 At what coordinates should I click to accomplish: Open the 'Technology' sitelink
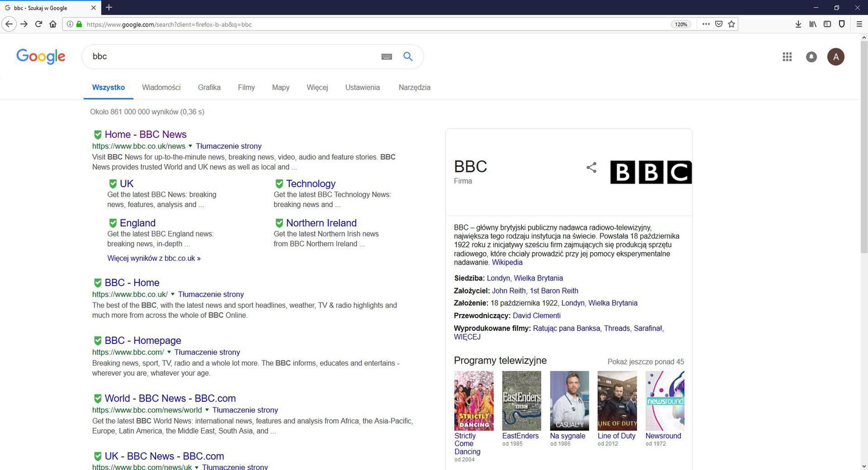click(x=310, y=184)
